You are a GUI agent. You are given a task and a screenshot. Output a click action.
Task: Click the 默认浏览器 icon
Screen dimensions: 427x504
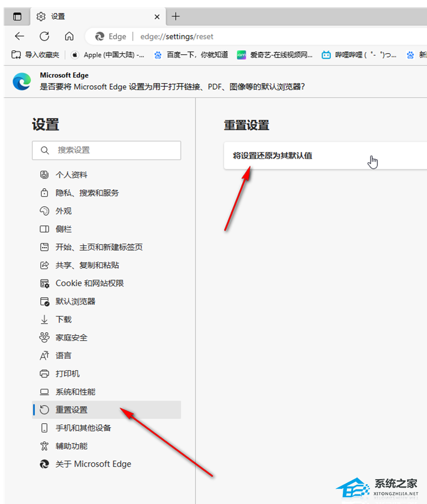45,301
